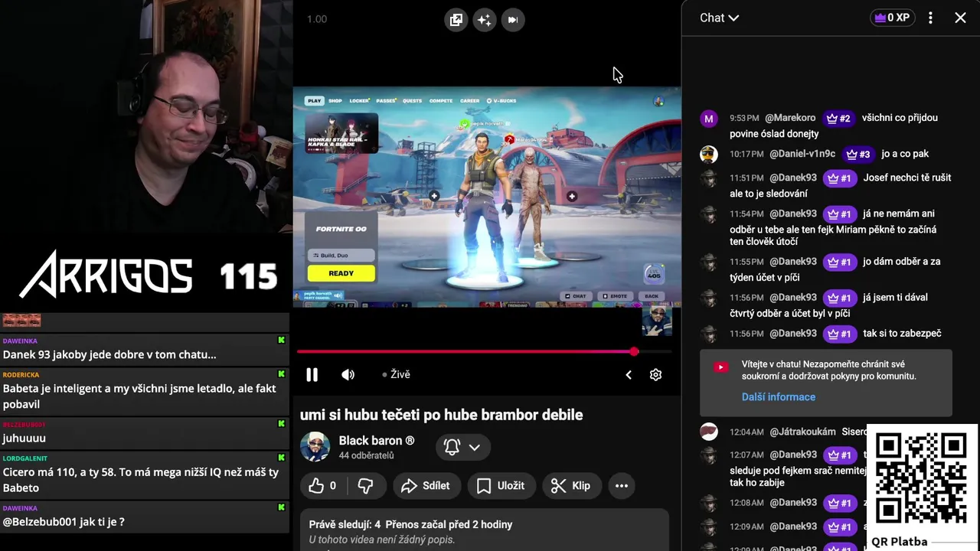Click the red progress bar mid-way
980x551 pixels.
point(465,351)
